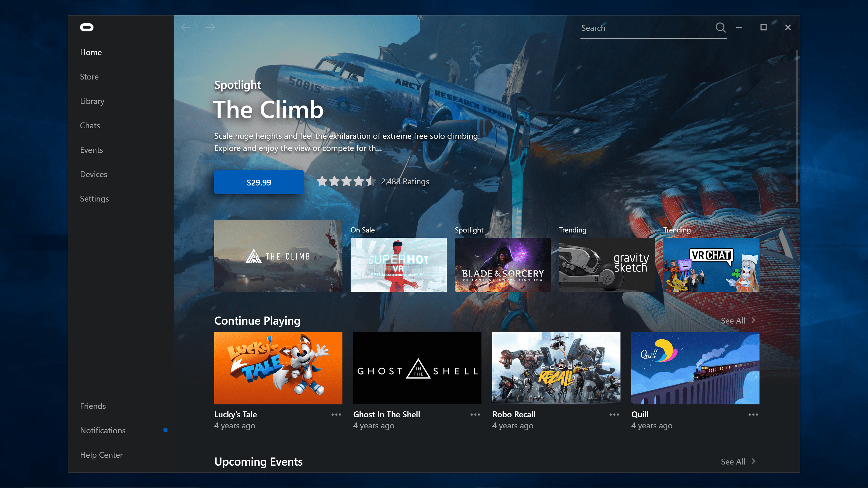See All Upcoming Events section

pos(738,461)
